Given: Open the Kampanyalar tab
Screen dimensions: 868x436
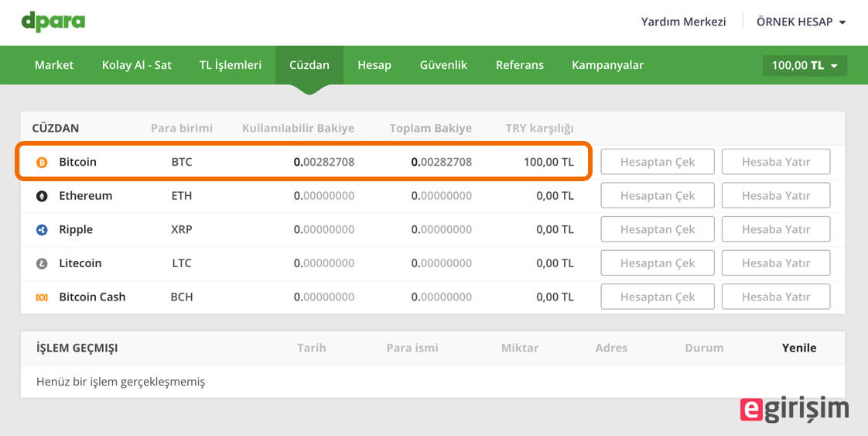Looking at the screenshot, I should pos(608,65).
